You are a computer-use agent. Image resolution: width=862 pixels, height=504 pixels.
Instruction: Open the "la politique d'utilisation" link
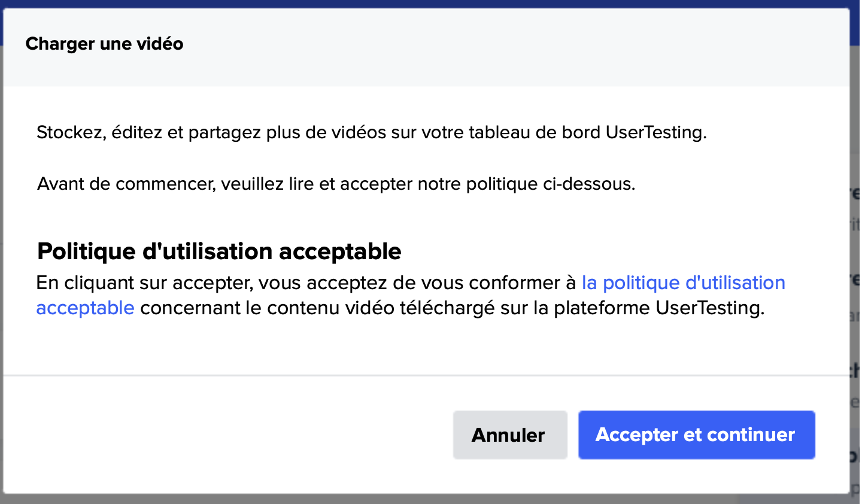[683, 283]
